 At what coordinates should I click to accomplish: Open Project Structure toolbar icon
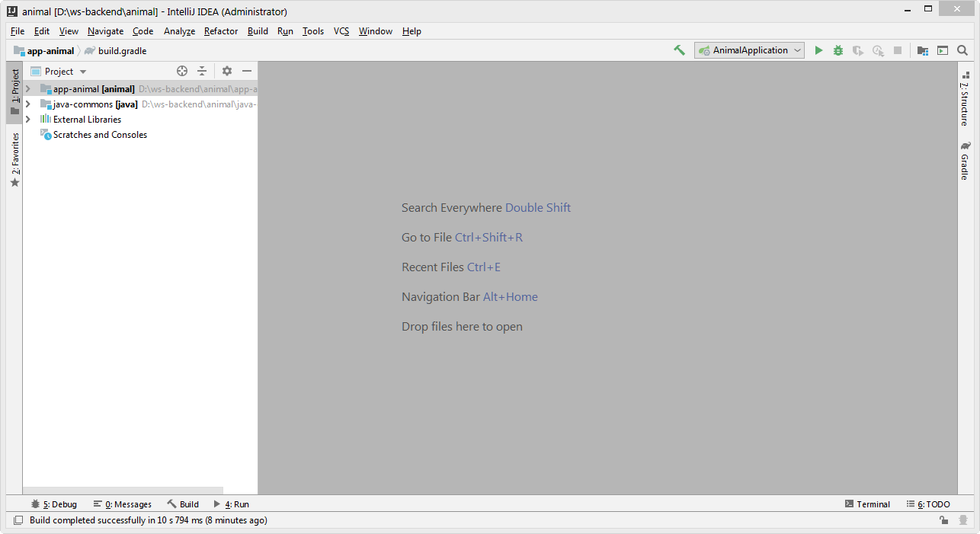(923, 50)
